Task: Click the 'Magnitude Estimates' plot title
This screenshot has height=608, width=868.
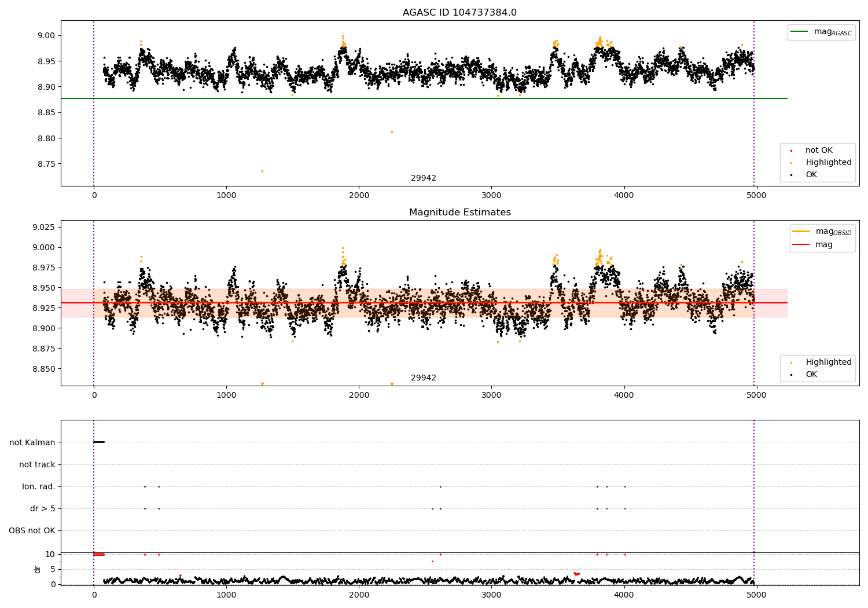Action: tap(459, 213)
